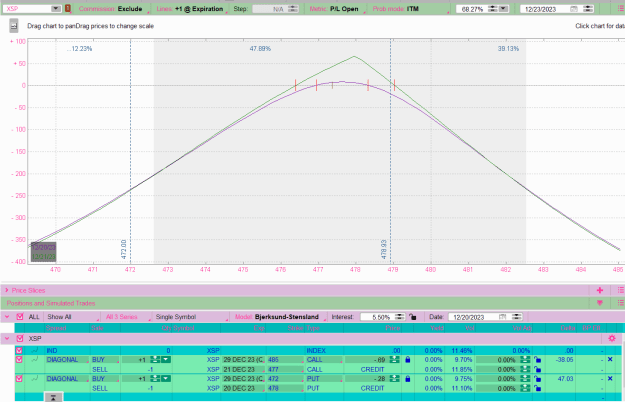Open quantity dropdown on the 472 PUT diagonal row

point(166,378)
